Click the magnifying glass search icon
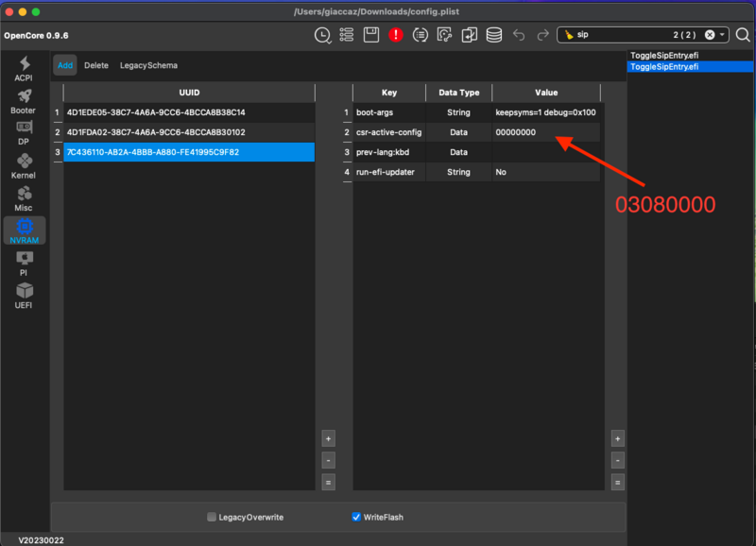 click(741, 35)
